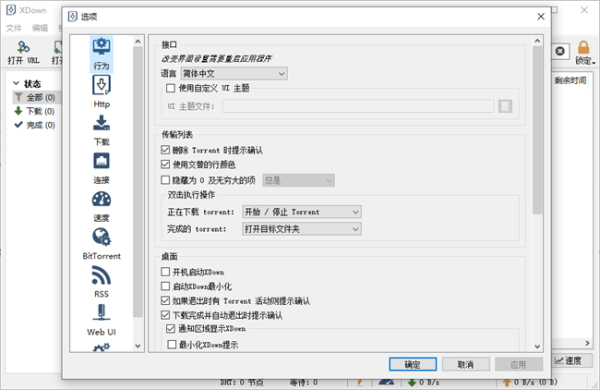Viewport: 600px width, 390px height.
Task: Click category list scrollbar up arrow
Action: pyautogui.click(x=138, y=41)
